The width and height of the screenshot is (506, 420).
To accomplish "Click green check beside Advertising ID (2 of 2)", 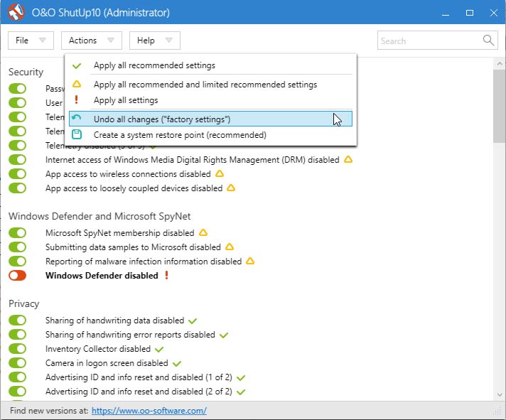I will tap(241, 392).
